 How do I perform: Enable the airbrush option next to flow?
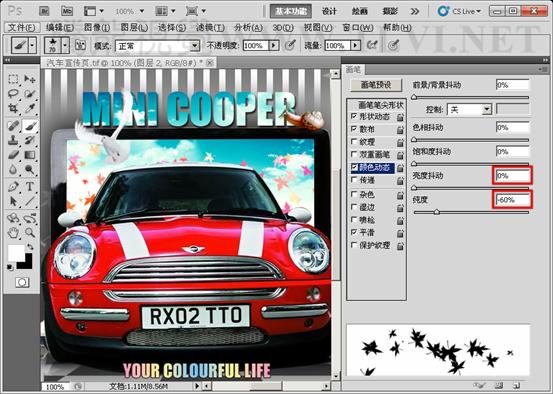click(x=372, y=45)
